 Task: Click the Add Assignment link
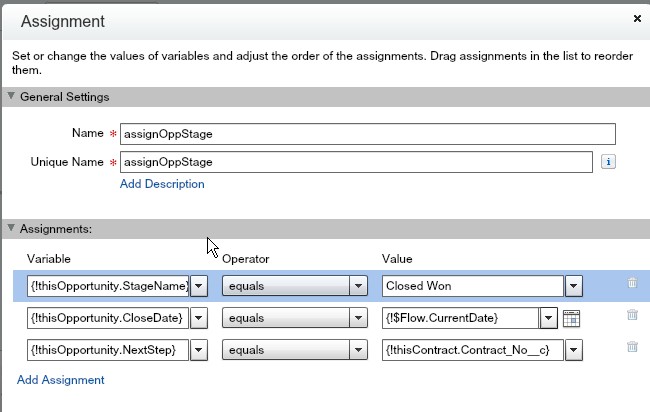pos(60,380)
